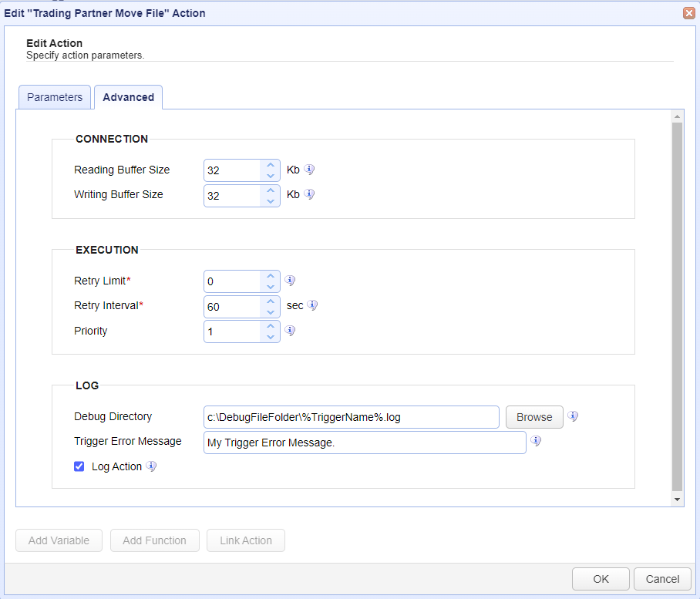Confirm changes with OK button
Viewport: 700px width, 599px height.
[601, 579]
